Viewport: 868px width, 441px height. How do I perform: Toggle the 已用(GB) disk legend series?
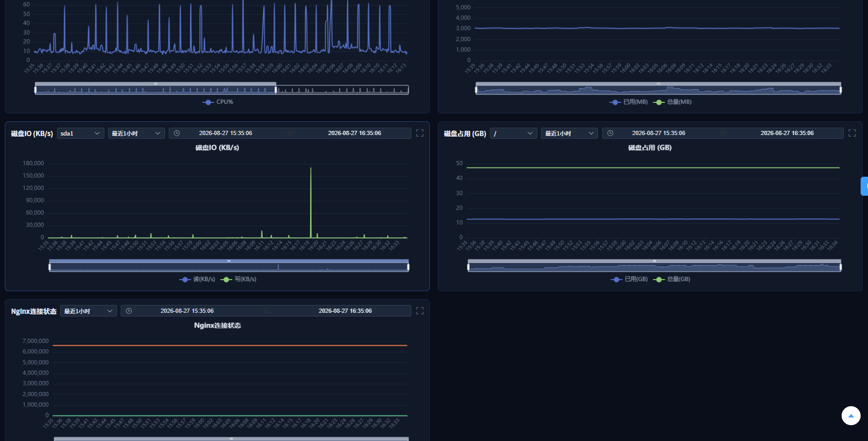(629, 280)
